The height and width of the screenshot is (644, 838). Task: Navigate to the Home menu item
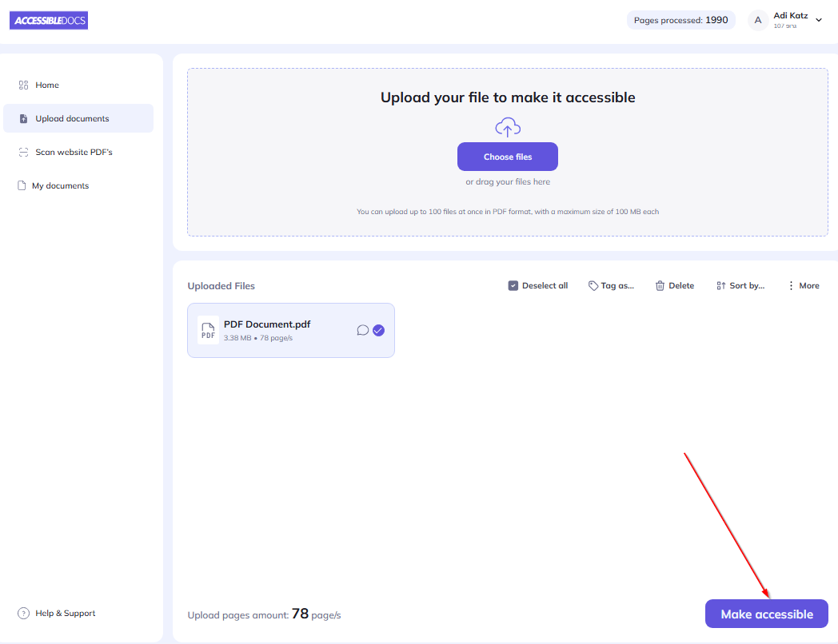46,85
